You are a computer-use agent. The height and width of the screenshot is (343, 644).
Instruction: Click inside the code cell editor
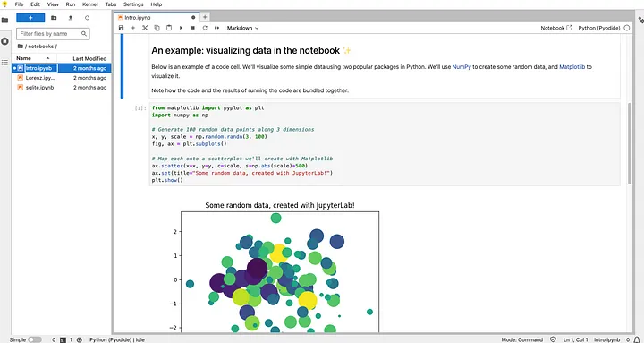[x=385, y=144]
